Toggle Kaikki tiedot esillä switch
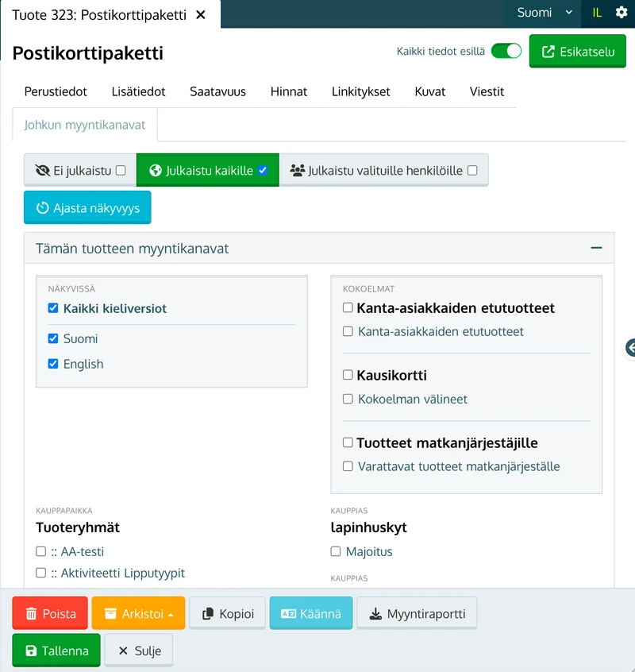 point(506,51)
